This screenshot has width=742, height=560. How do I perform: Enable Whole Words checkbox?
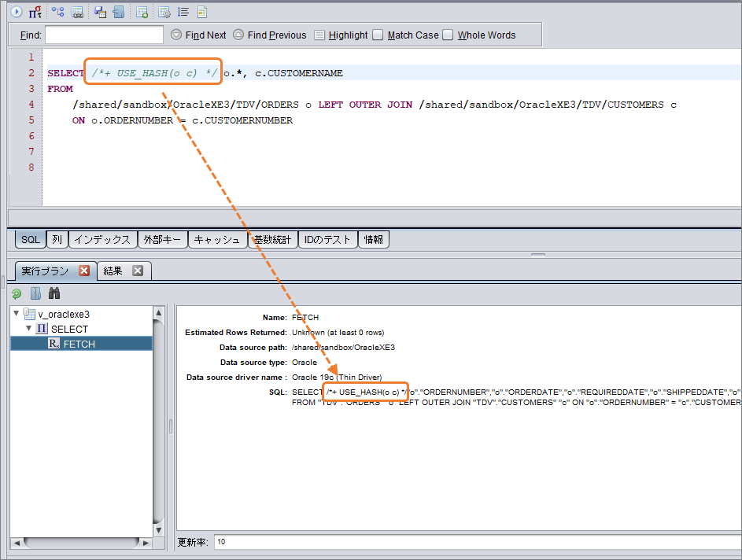[448, 35]
